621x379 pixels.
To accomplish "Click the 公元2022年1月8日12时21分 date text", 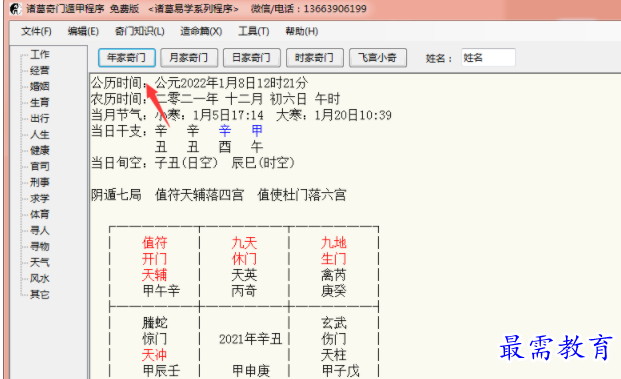I will tap(231, 83).
